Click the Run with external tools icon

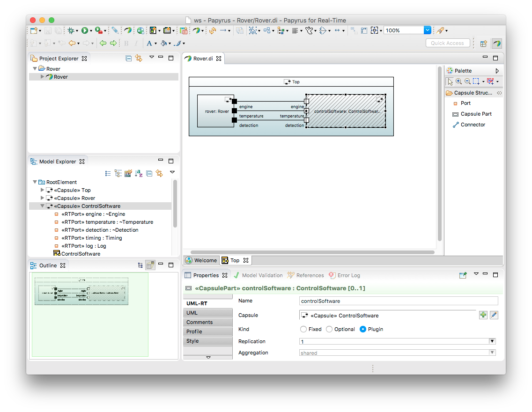[x=98, y=30]
